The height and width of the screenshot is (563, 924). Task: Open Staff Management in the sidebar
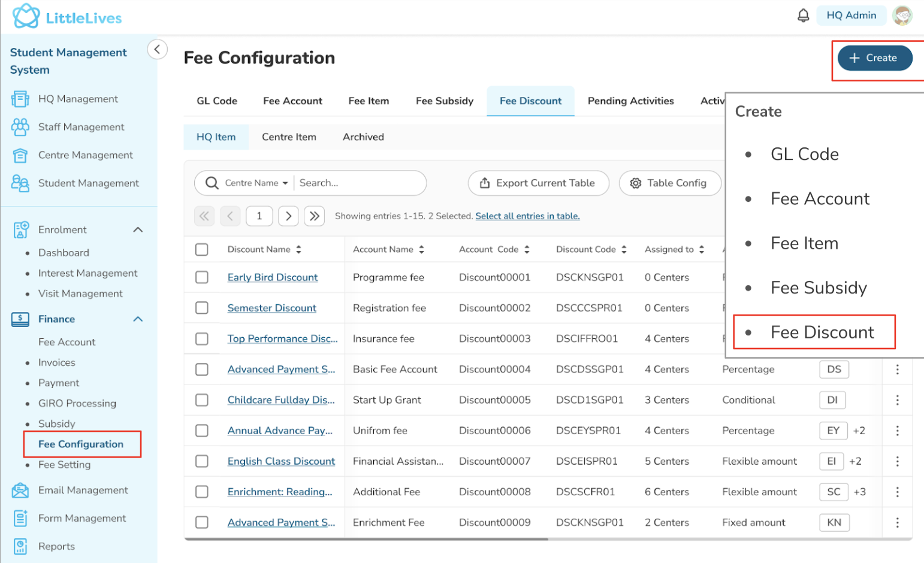pos(81,127)
